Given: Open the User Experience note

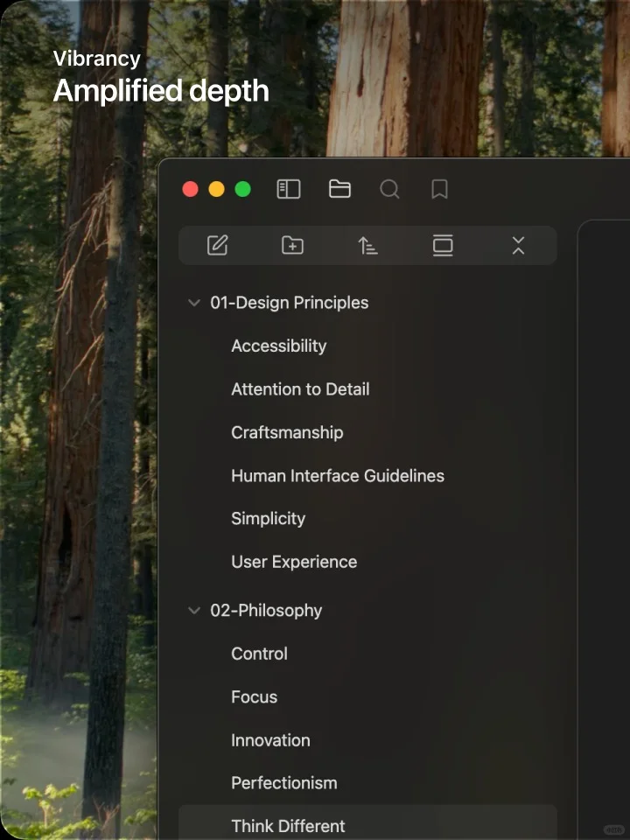Looking at the screenshot, I should (x=294, y=562).
